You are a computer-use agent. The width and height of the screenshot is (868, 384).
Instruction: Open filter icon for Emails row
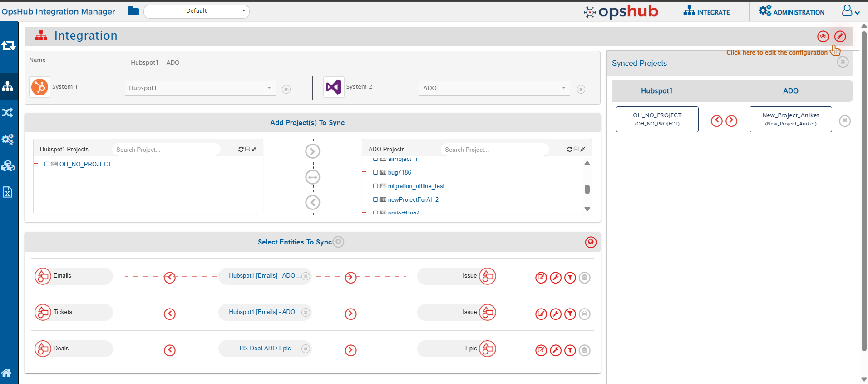point(570,278)
